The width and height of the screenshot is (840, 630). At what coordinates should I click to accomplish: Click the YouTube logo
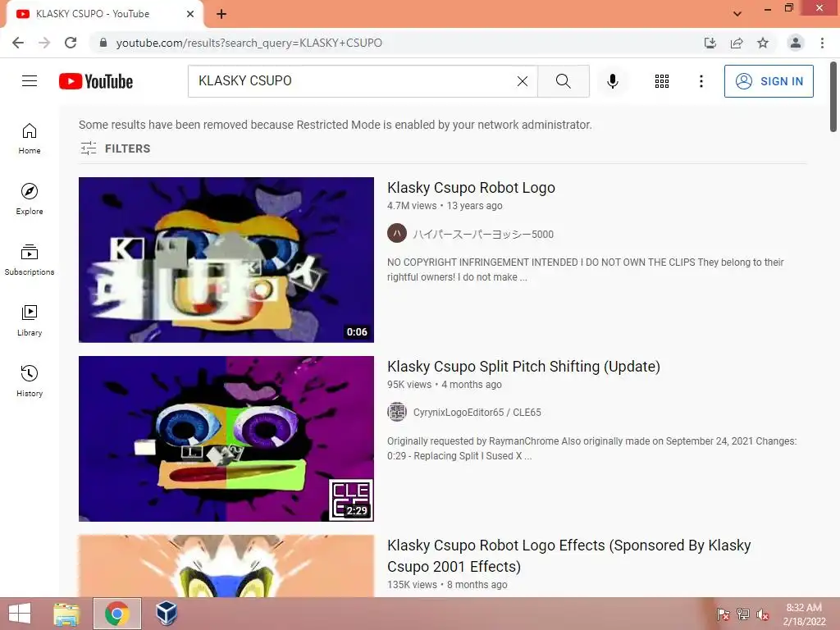point(96,81)
